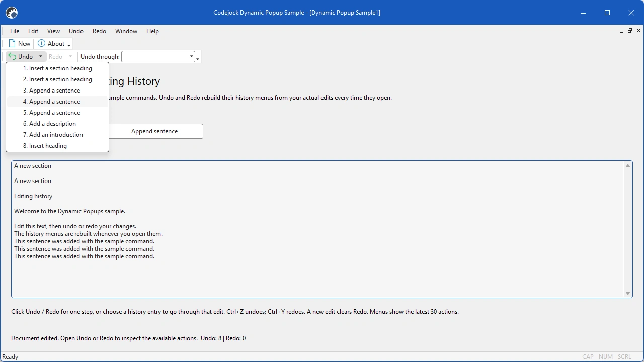
Task: Click the 'Editing history' line in the editor
Action: 33,196
